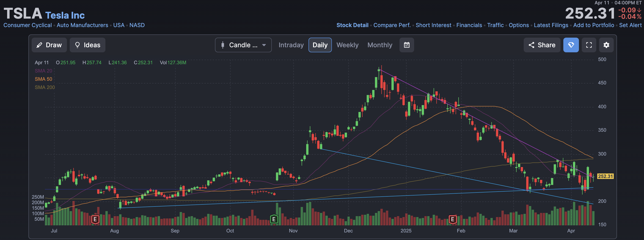Open the Latest Filings link
Screen dimensions: 644x240
551,25
